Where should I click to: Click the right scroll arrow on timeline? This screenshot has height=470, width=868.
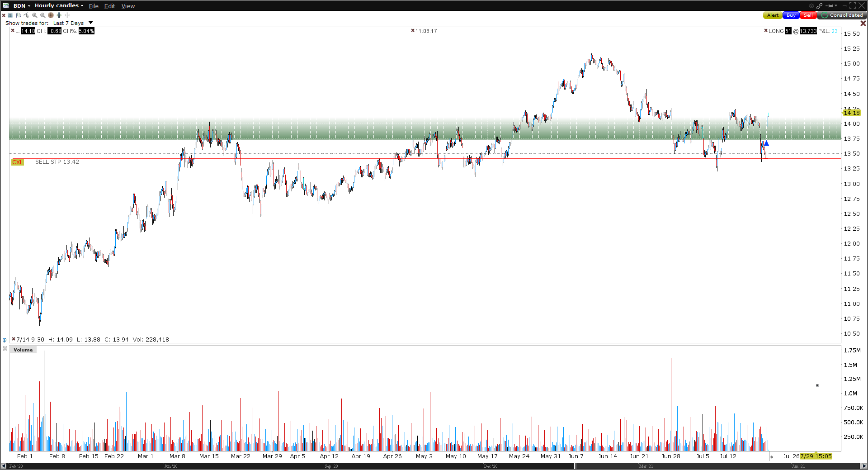click(864, 466)
